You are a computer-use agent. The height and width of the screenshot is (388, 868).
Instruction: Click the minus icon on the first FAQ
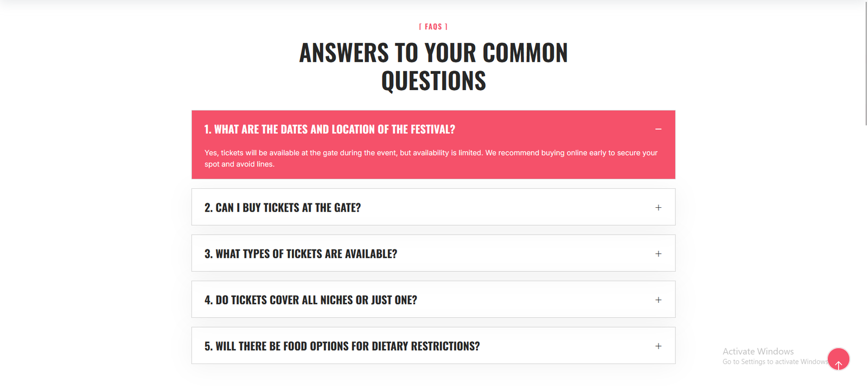click(658, 129)
